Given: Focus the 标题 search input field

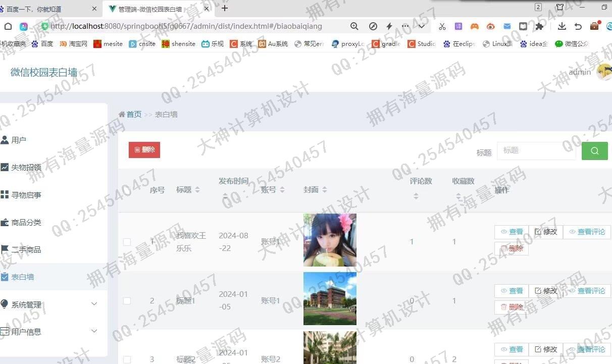Looking at the screenshot, I should coord(536,150).
